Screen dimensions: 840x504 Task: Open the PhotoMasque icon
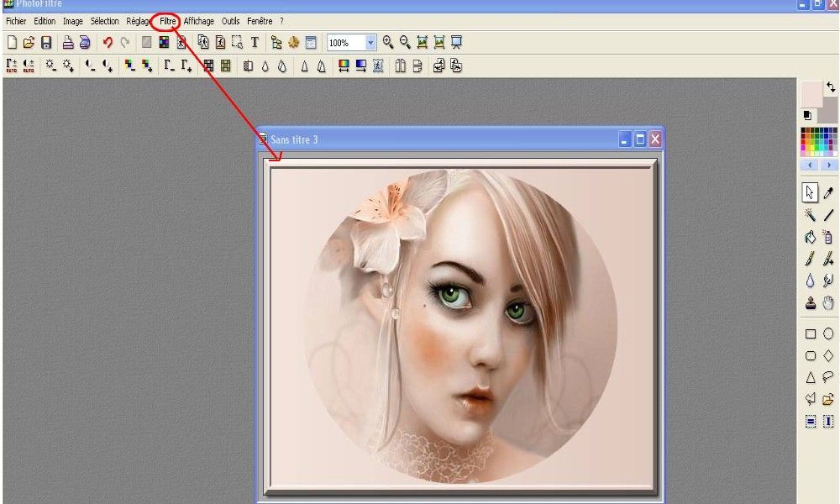pos(378,66)
